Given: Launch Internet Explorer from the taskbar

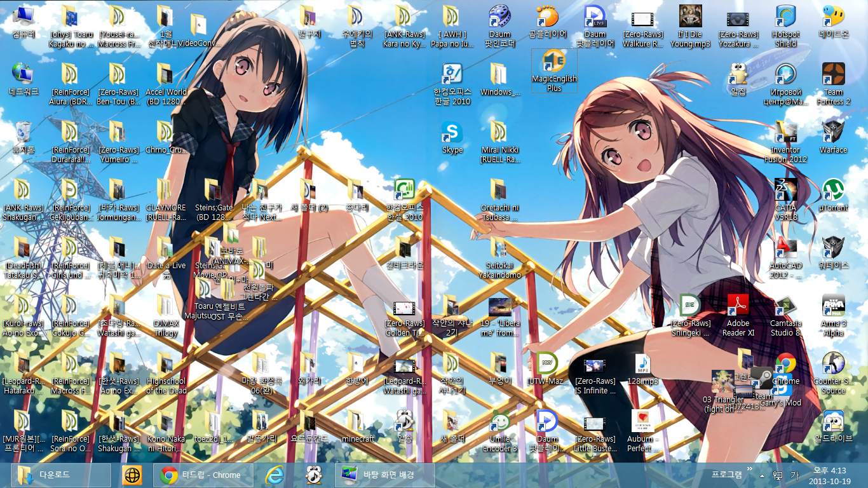Looking at the screenshot, I should (x=276, y=475).
